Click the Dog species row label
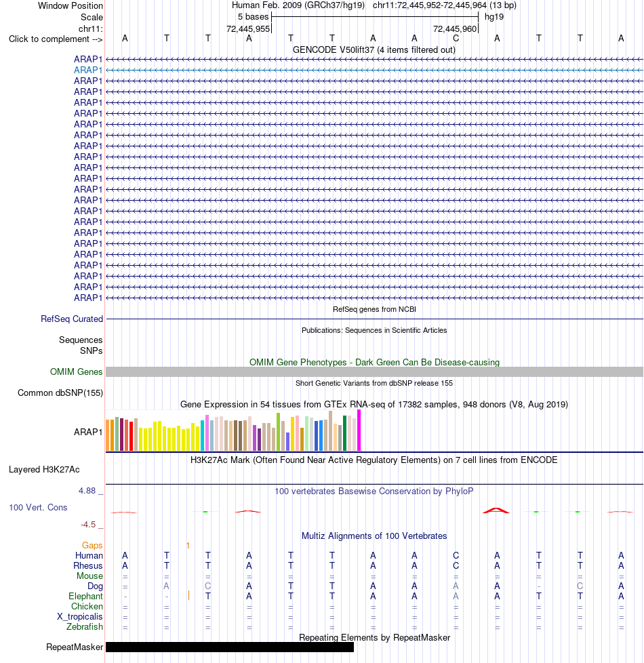Screen dimensions: 644x663 pyautogui.click(x=95, y=586)
